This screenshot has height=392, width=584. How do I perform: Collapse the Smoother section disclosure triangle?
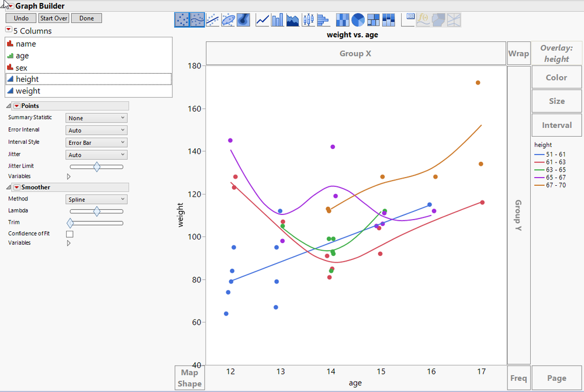[x=9, y=188]
